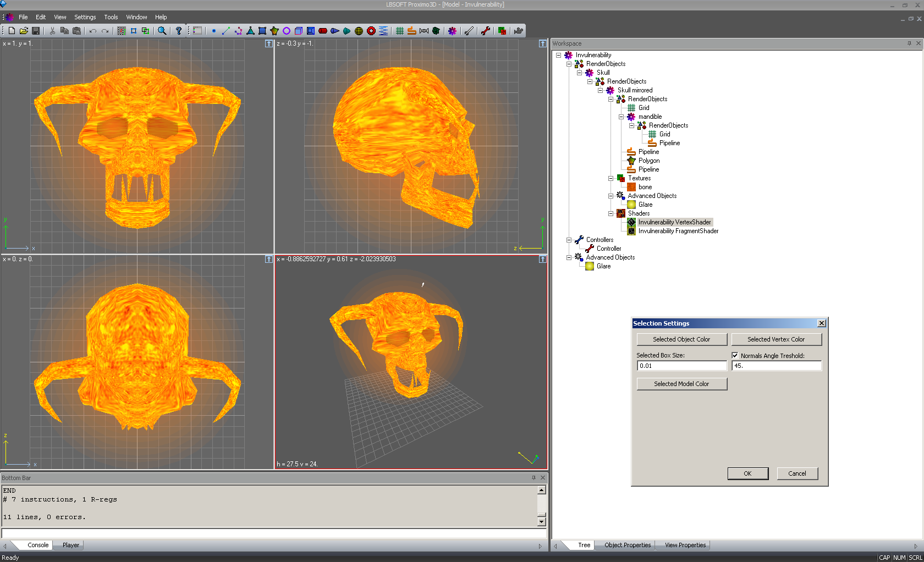The image size is (924, 562).
Task: Click the New file toolbar icon
Action: [x=12, y=31]
